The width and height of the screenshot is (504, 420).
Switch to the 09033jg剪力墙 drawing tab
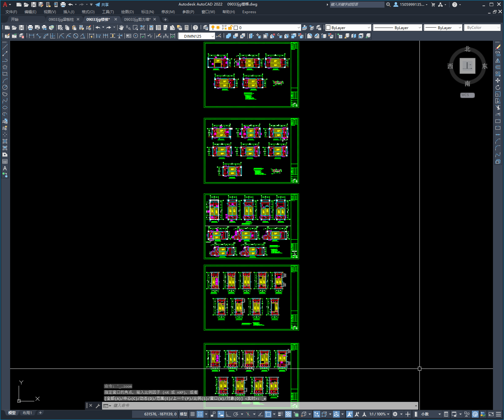coord(137,19)
